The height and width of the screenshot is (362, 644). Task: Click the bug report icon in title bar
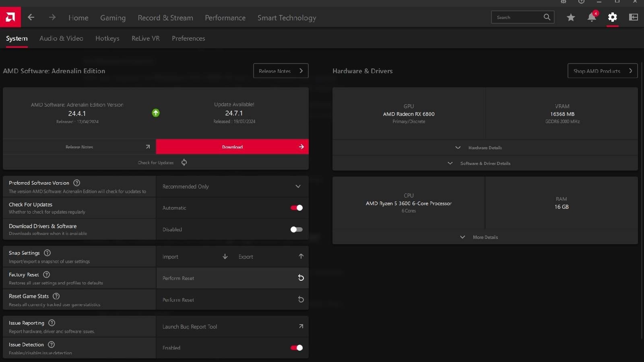click(x=563, y=2)
